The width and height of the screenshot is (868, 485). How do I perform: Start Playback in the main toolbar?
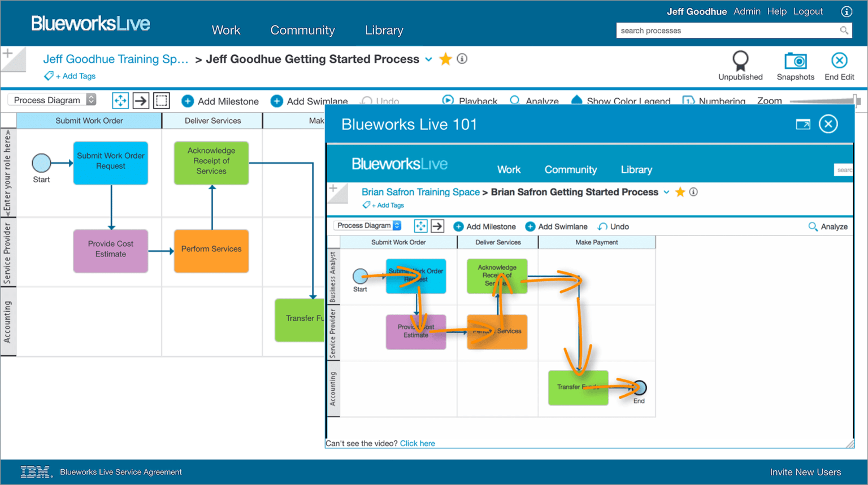pos(470,101)
